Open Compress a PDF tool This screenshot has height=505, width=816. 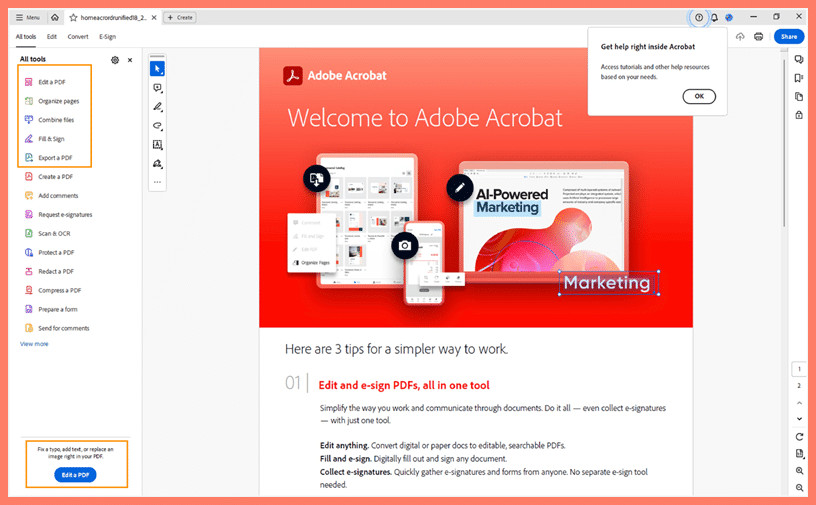click(53, 291)
